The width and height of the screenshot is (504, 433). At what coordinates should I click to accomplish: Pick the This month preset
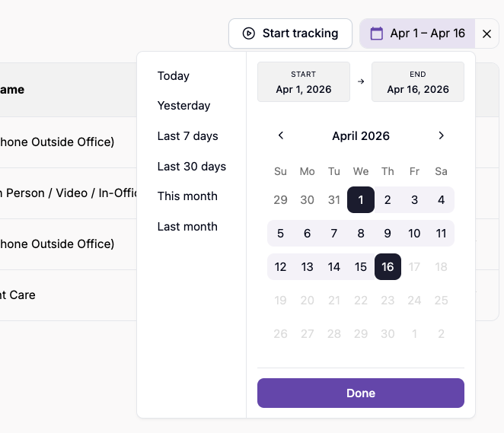pos(187,196)
